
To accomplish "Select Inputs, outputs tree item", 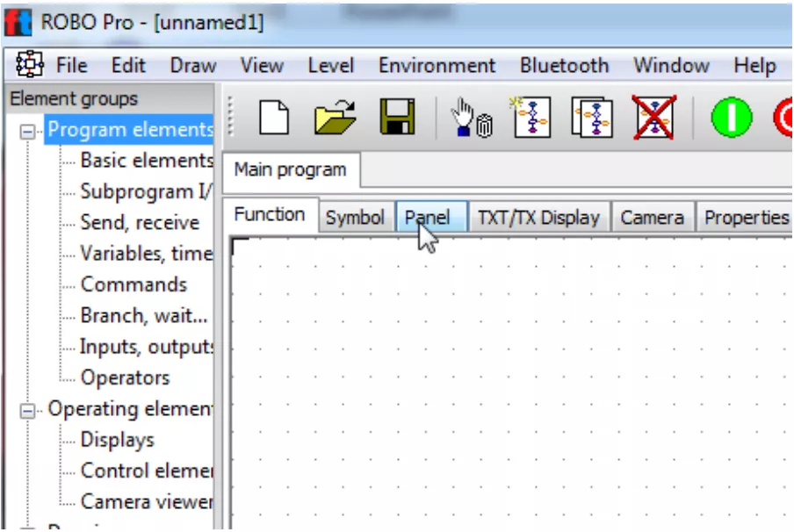I will pos(147,348).
